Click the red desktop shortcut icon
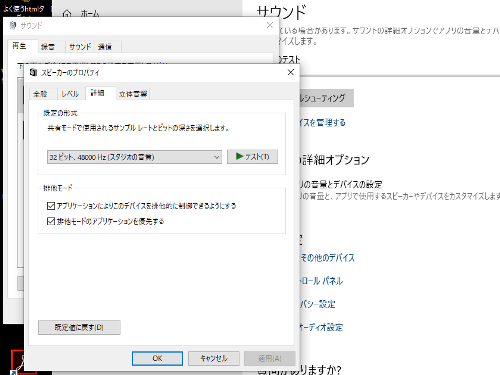The width and height of the screenshot is (500, 375). click(18, 361)
